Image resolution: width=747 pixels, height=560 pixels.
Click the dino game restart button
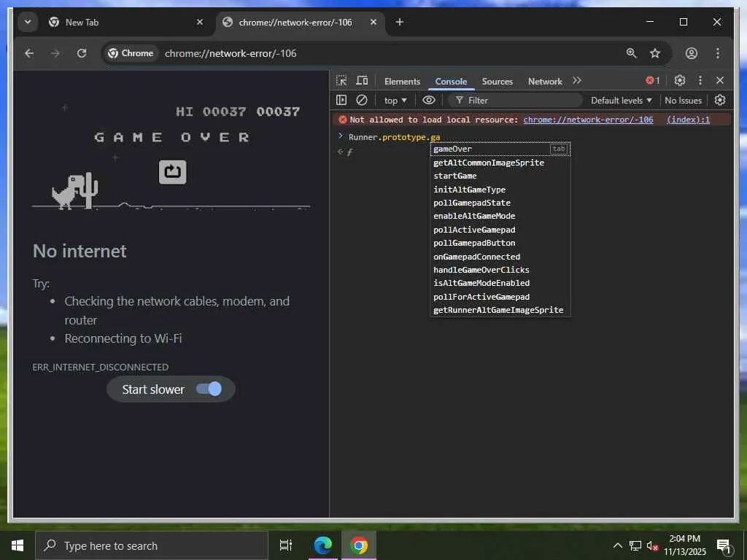pyautogui.click(x=172, y=172)
